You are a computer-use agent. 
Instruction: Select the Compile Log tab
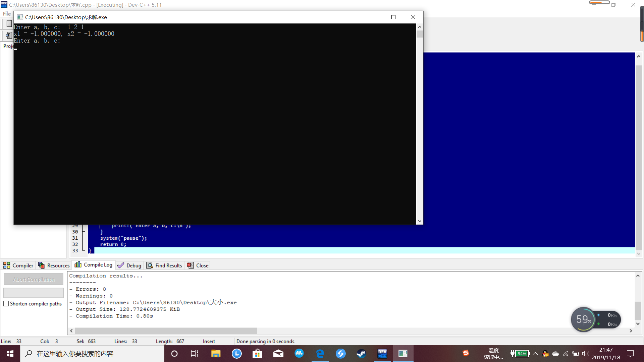pyautogui.click(x=94, y=265)
